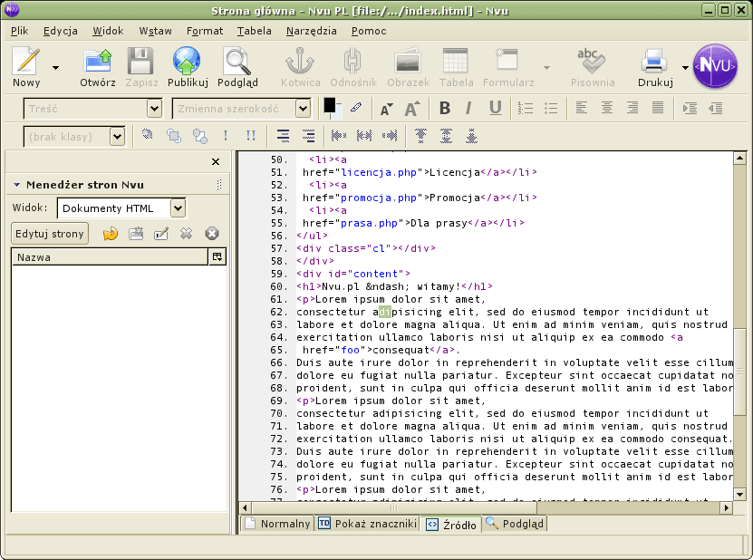The width and height of the screenshot is (753, 560).
Task: Switch to Pokaż znaczniki view
Action: pyautogui.click(x=367, y=524)
